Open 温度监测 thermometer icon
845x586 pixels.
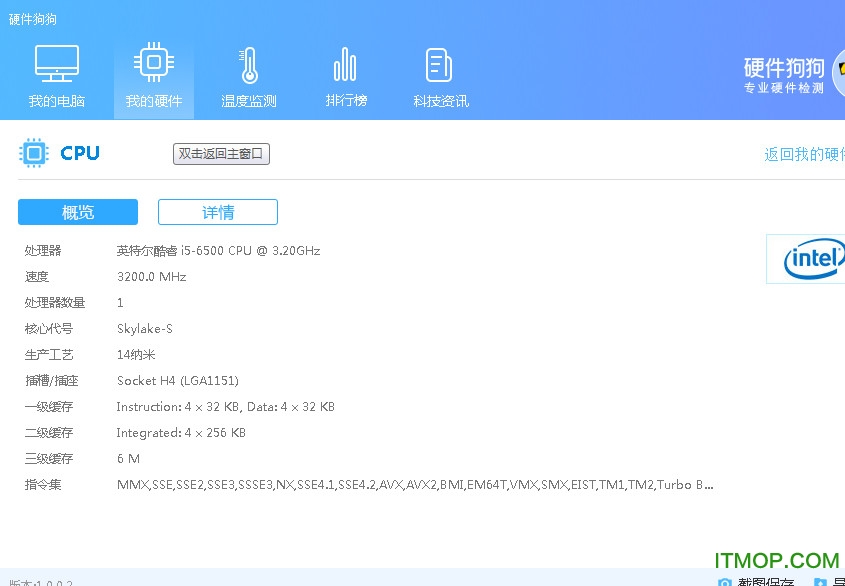[249, 64]
